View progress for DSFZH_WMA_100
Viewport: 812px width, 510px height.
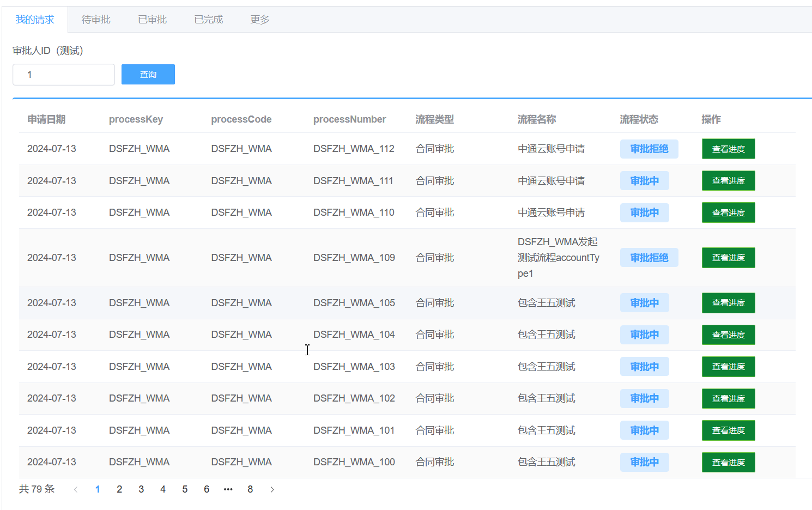pyautogui.click(x=728, y=462)
